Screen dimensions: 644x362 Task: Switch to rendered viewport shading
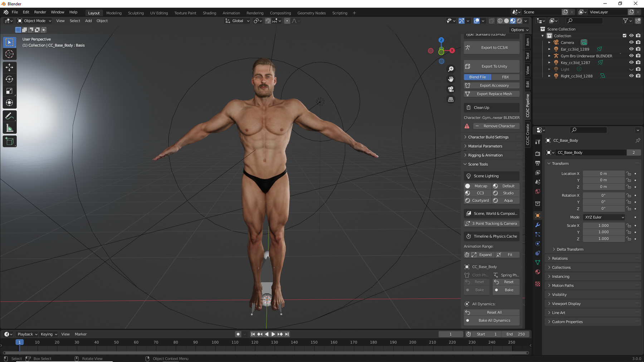pyautogui.click(x=519, y=21)
